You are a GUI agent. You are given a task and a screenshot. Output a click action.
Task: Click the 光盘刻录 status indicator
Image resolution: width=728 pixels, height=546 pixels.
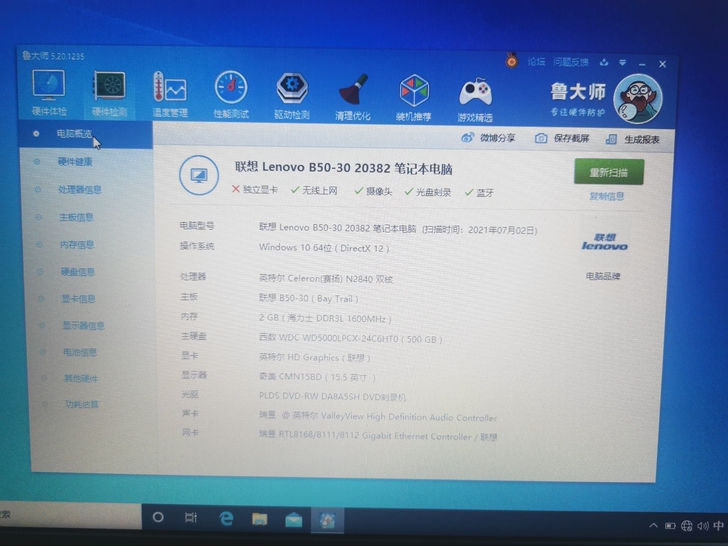click(x=428, y=192)
